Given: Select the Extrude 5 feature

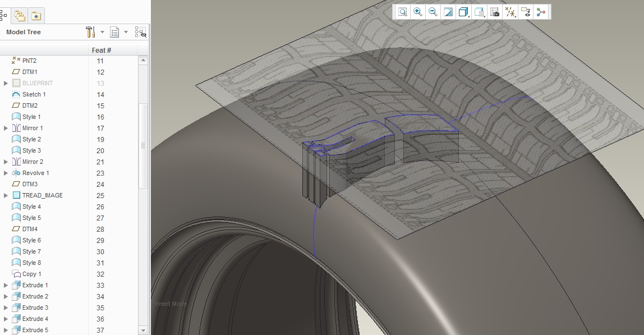Looking at the screenshot, I should pyautogui.click(x=35, y=330).
